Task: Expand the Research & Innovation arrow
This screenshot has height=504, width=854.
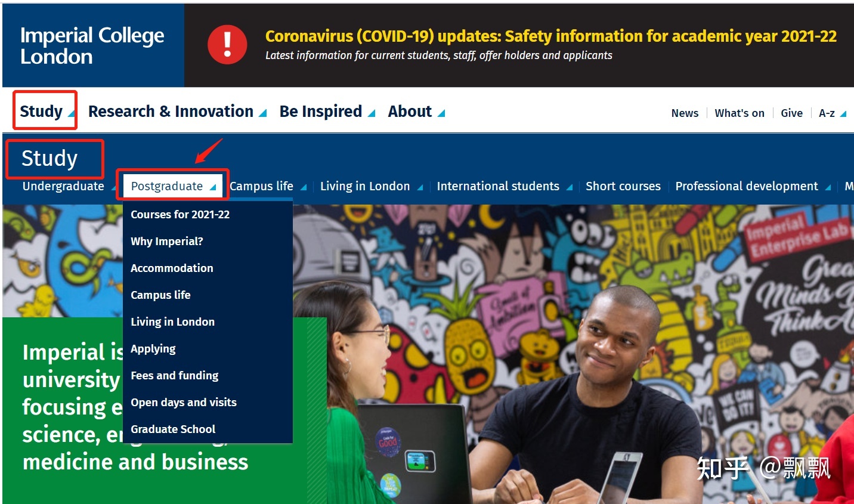Action: (x=262, y=113)
